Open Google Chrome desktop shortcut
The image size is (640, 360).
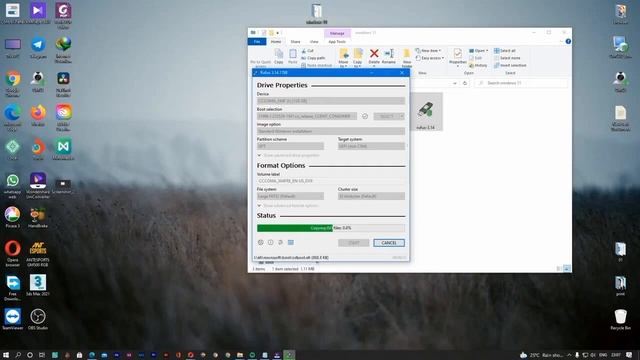coord(13,83)
